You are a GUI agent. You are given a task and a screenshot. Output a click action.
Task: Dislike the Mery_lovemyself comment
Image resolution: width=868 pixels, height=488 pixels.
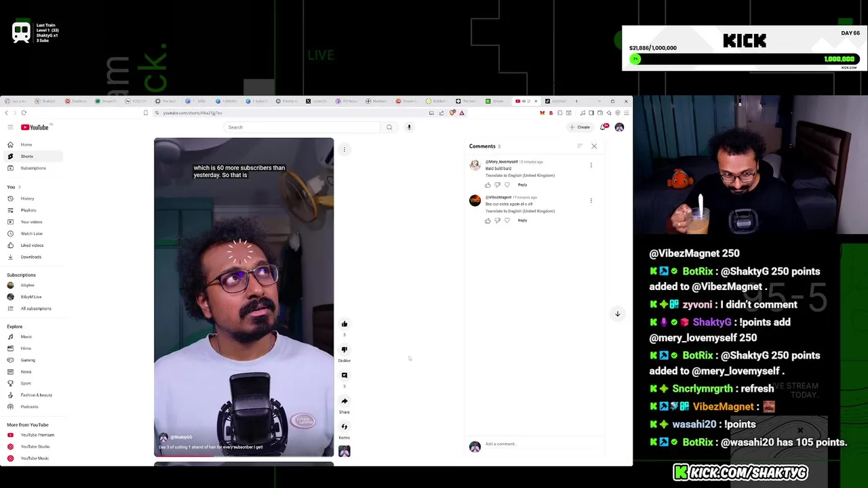(497, 185)
